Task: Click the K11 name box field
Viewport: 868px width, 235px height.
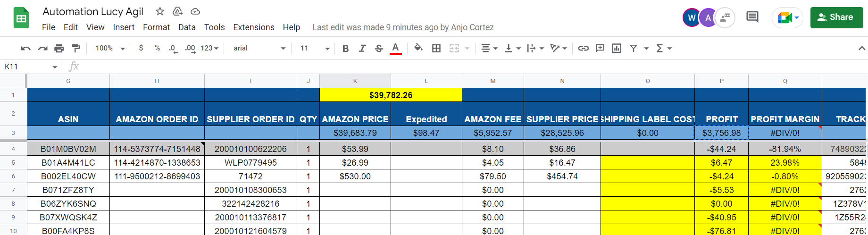Action: 31,67
